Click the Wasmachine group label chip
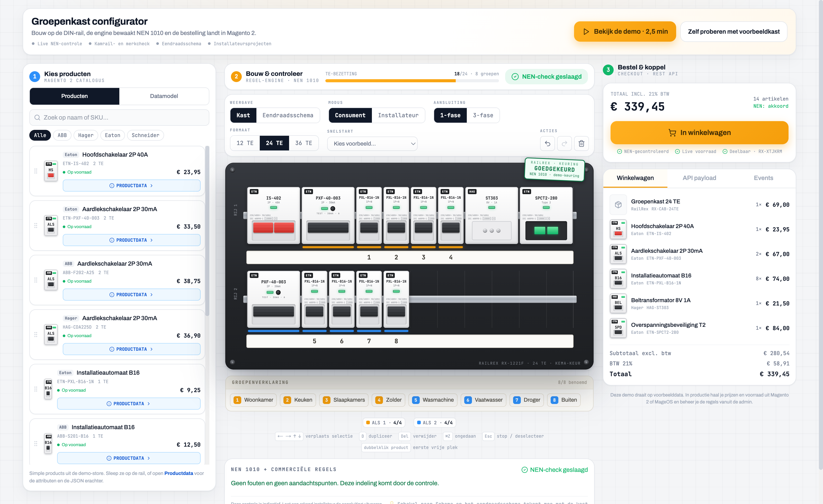 tap(433, 400)
